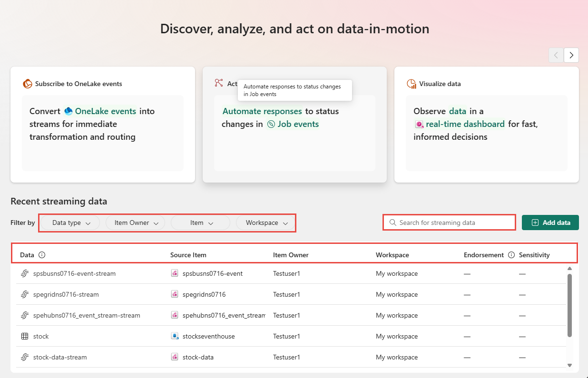Click the table's vertical scrollbar thumb
This screenshot has width=588, height=378.
click(x=569, y=304)
